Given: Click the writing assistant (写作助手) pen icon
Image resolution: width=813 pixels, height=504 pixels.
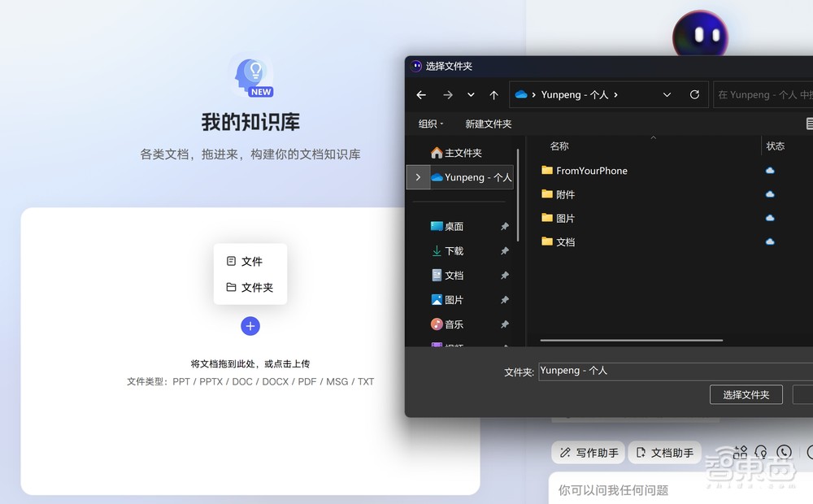Looking at the screenshot, I should point(567,452).
